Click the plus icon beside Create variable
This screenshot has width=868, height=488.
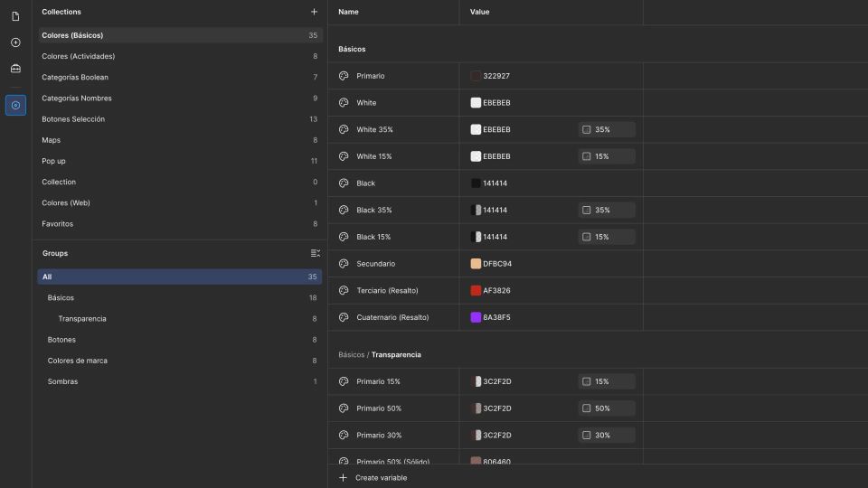pos(344,477)
